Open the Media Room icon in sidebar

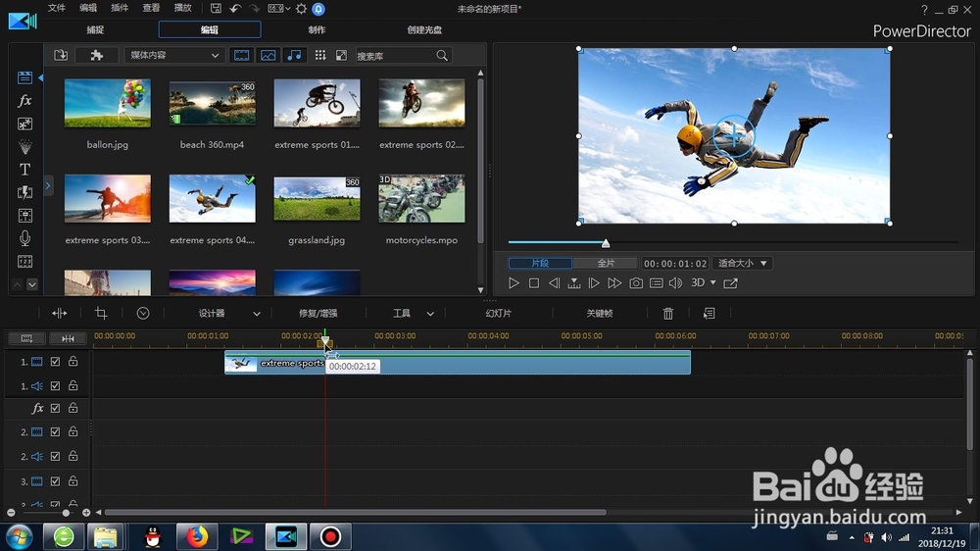(x=25, y=77)
